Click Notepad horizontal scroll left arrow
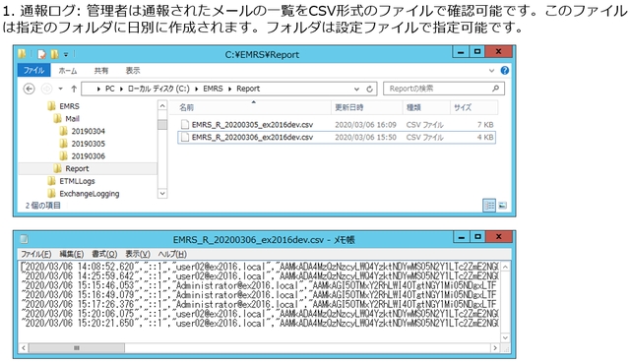 [24, 348]
